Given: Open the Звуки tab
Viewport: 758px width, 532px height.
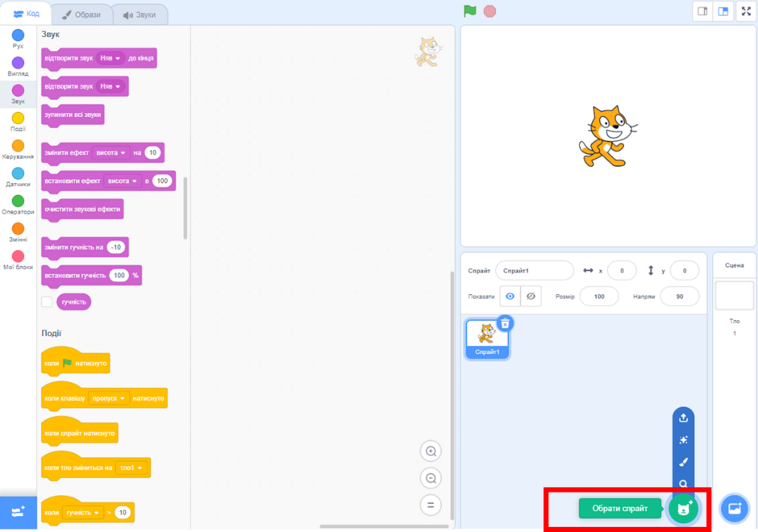Looking at the screenshot, I should 140,15.
